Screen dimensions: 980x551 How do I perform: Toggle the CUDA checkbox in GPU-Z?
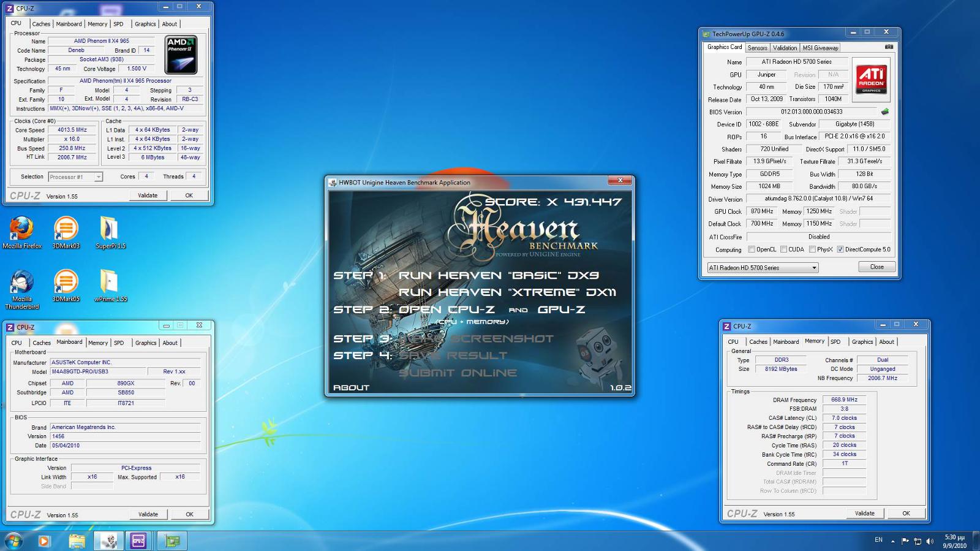[783, 249]
